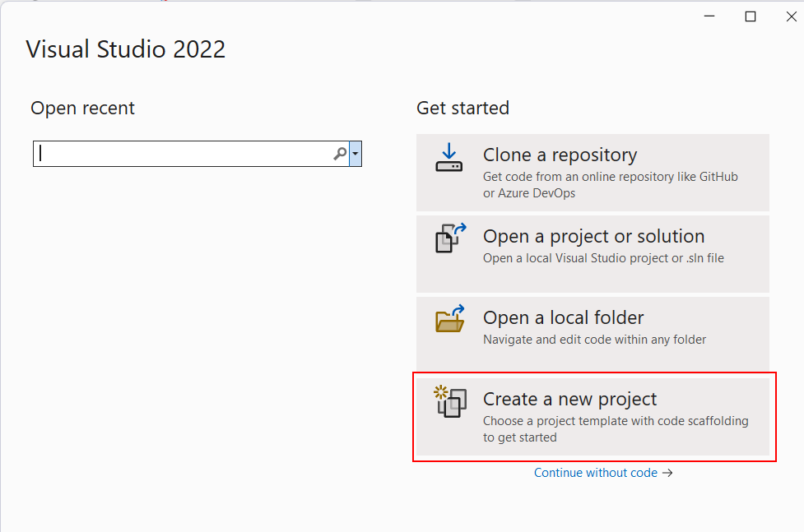
Task: Select the "Open a local folder" title
Action: point(563,317)
